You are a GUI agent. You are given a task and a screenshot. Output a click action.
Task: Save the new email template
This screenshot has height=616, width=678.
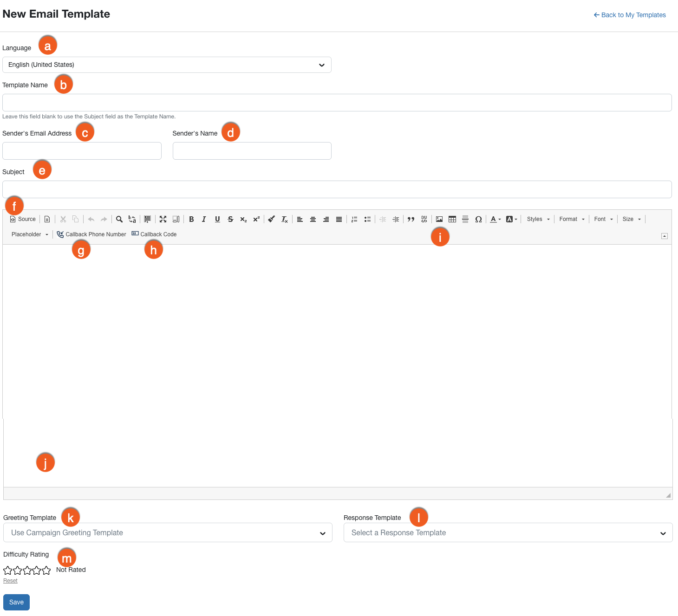16,602
